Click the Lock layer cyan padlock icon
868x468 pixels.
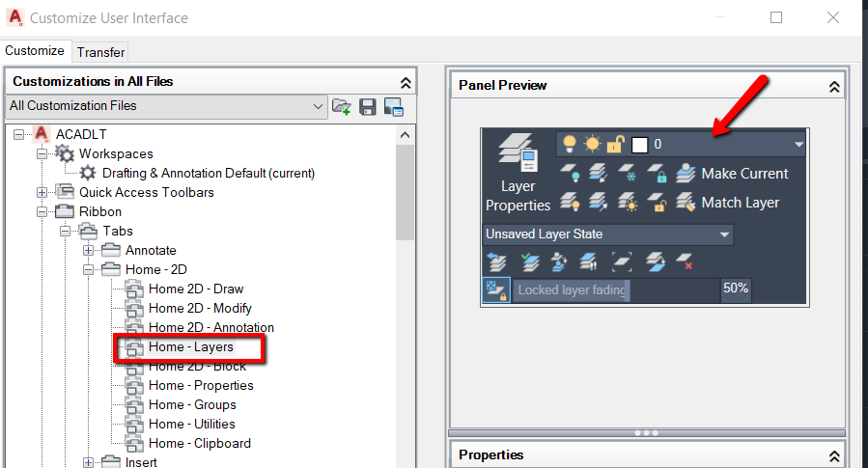(658, 173)
